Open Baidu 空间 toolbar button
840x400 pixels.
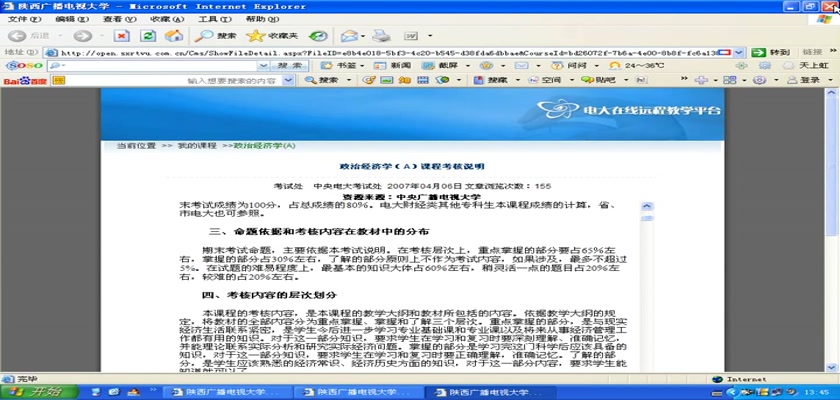(544, 80)
